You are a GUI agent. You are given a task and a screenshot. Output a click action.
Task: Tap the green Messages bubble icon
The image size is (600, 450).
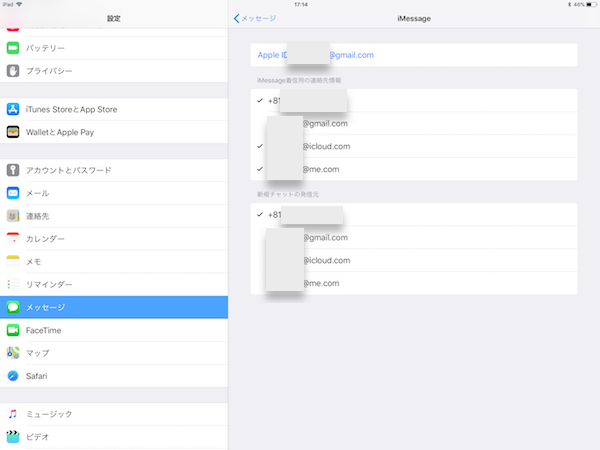click(13, 307)
